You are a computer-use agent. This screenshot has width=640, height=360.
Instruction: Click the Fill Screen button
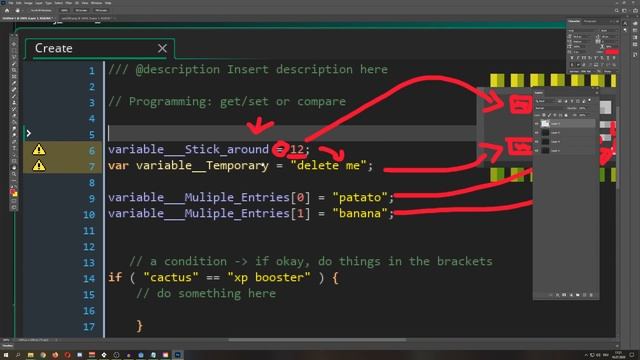(x=101, y=11)
